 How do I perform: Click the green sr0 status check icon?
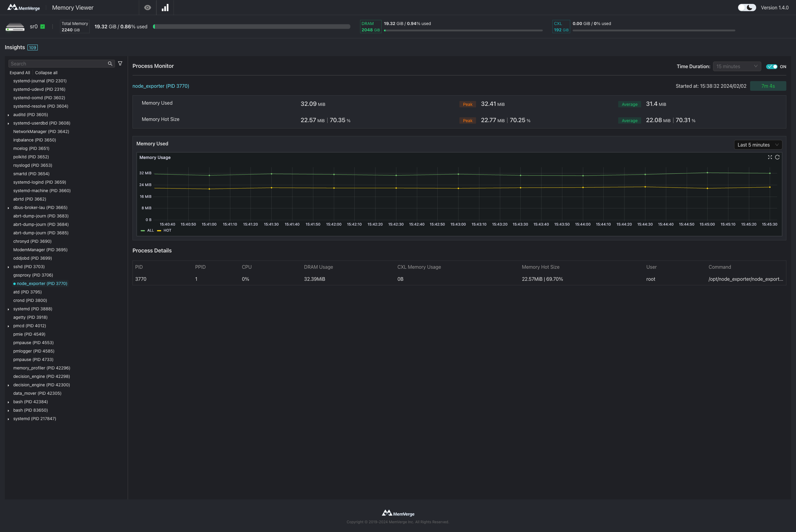[43, 27]
